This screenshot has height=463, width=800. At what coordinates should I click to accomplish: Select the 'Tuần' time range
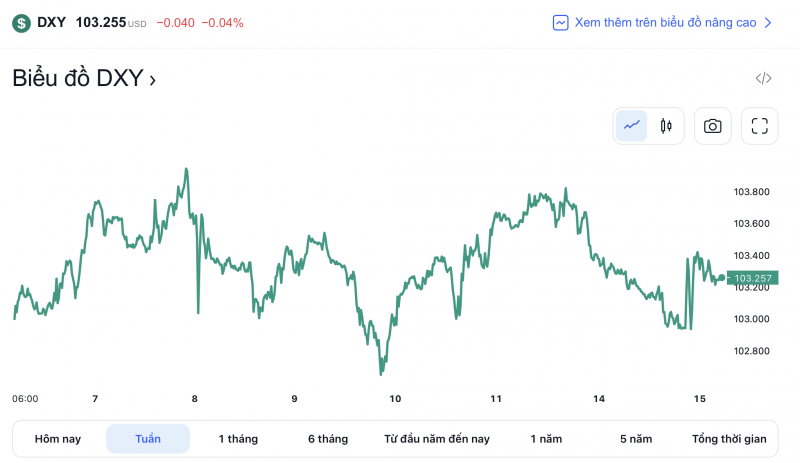click(148, 439)
